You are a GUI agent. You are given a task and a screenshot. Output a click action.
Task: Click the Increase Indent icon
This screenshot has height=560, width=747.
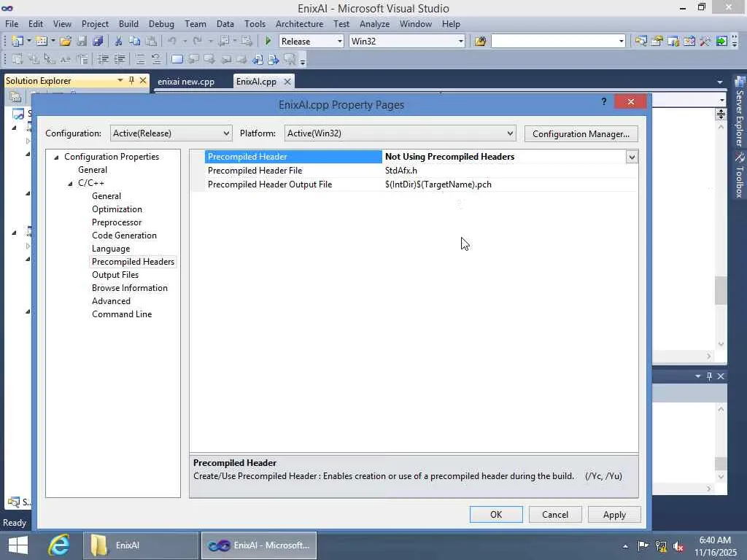click(119, 60)
